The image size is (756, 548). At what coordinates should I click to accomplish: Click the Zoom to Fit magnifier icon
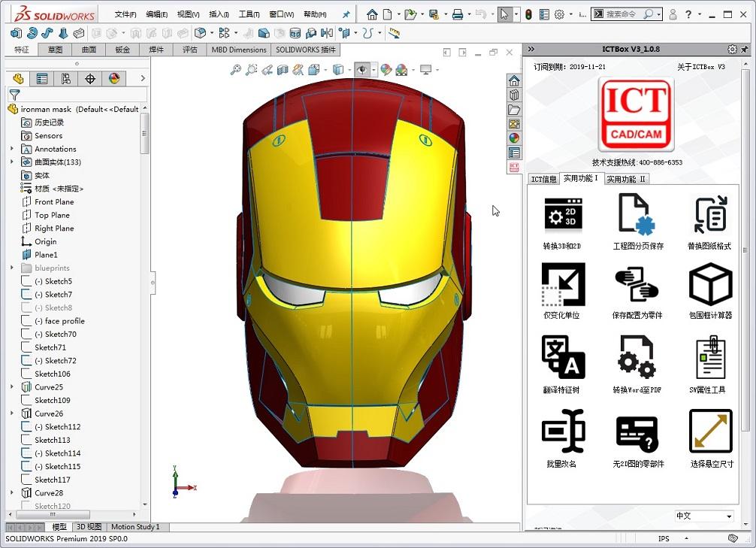click(x=235, y=70)
